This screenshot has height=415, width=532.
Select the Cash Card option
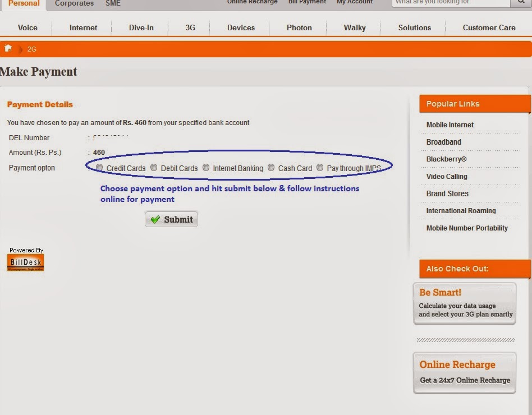coord(271,167)
